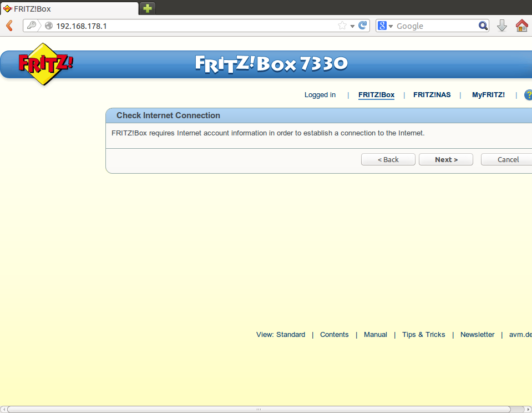Go to the browser home page icon

pos(522,26)
